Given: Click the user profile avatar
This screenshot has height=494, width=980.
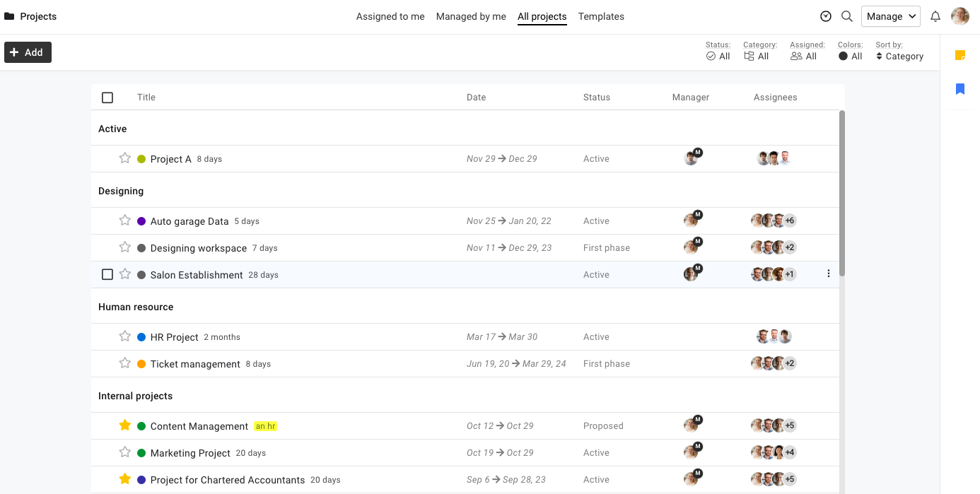Looking at the screenshot, I should coord(960,16).
